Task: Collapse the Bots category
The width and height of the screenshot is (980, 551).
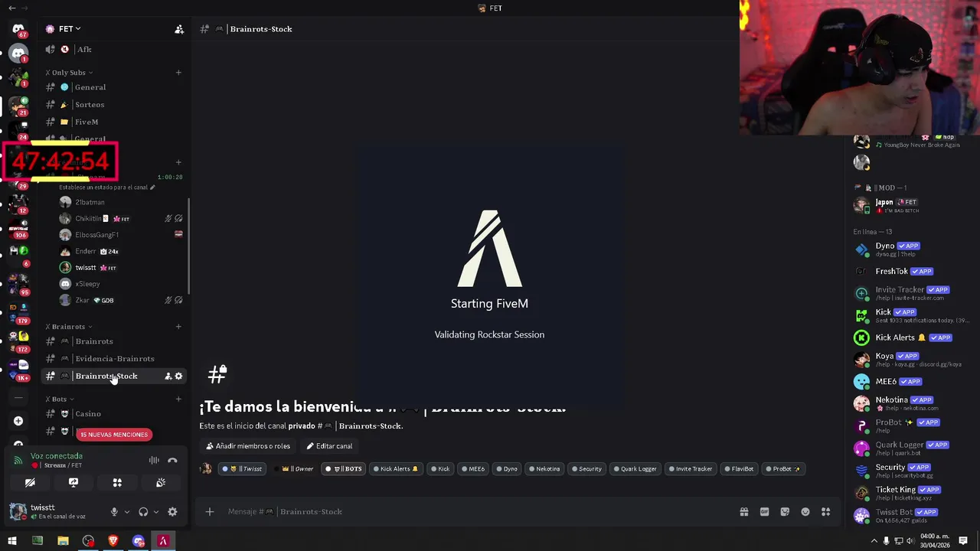Action: pos(59,399)
